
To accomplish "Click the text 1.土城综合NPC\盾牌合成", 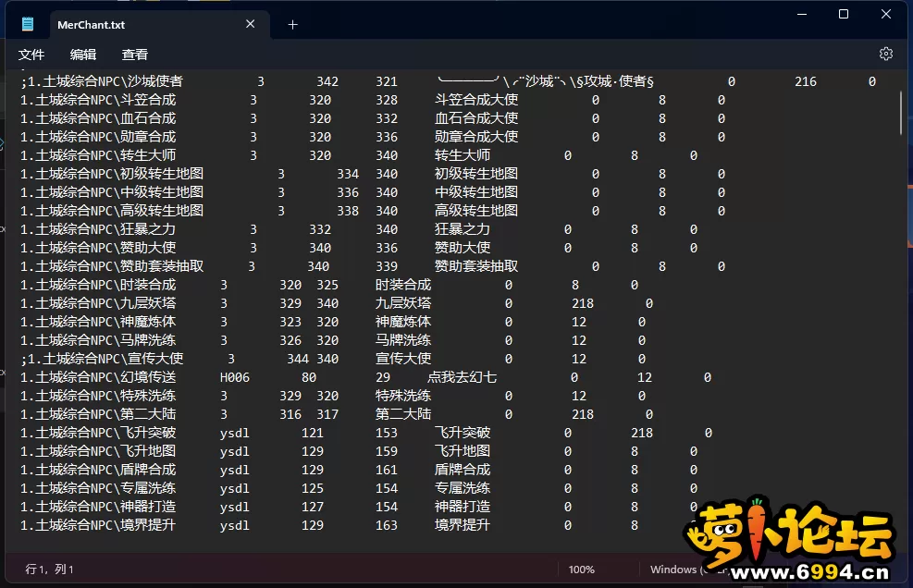I will tap(98, 471).
